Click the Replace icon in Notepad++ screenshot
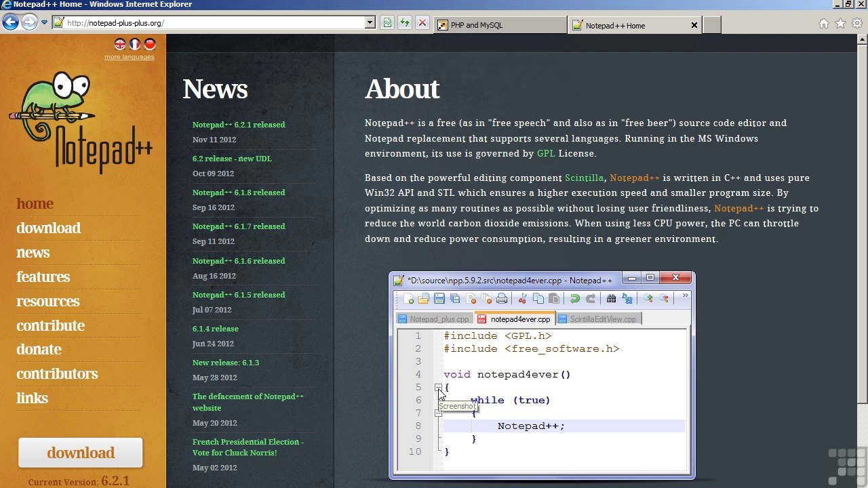Viewport: 868px width, 488px height. 627,299
